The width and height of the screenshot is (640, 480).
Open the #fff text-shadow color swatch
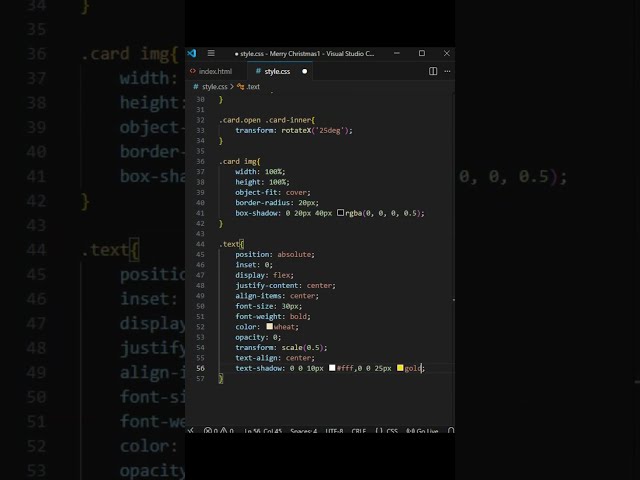[332, 368]
